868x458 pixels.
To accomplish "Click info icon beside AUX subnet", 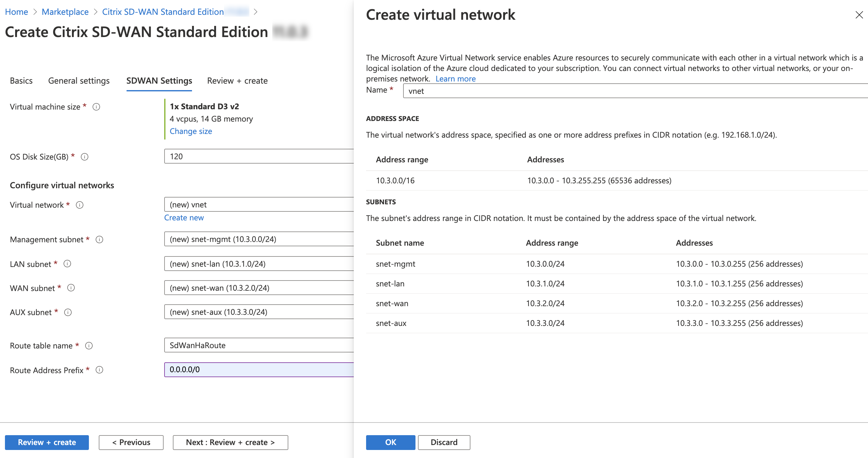I will (68, 312).
